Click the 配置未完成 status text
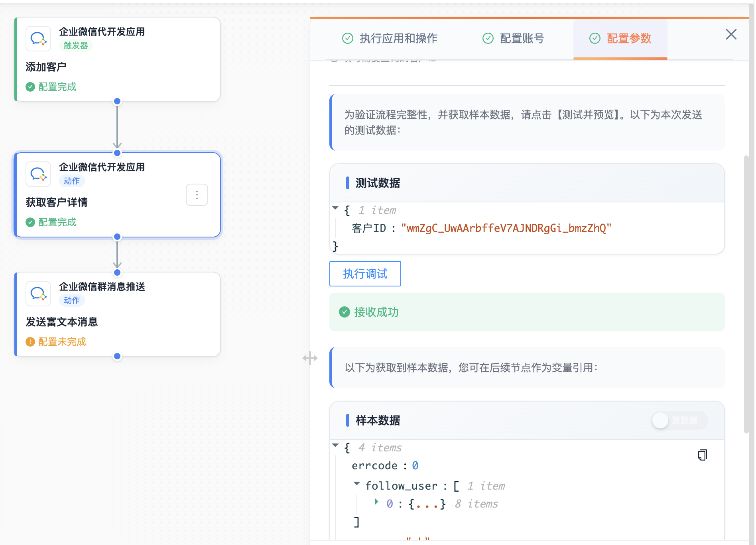 click(x=62, y=342)
